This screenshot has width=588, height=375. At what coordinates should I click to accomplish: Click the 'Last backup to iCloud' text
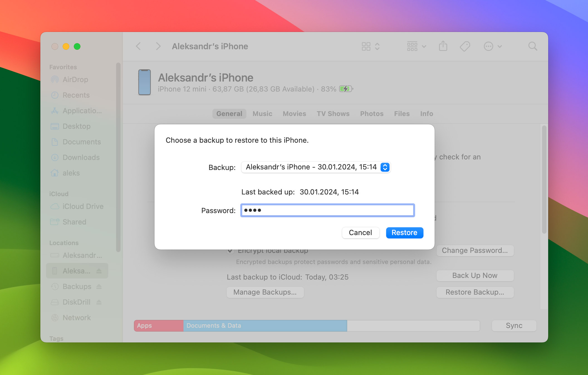264,277
